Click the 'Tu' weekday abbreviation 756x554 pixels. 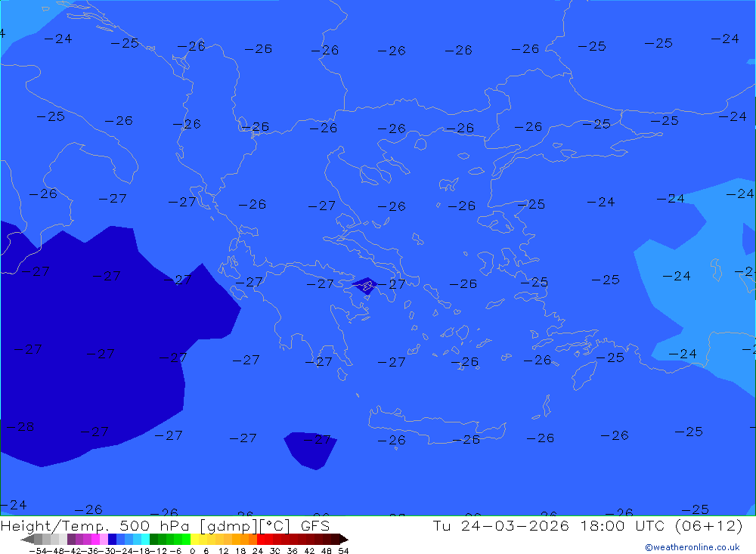(442, 525)
